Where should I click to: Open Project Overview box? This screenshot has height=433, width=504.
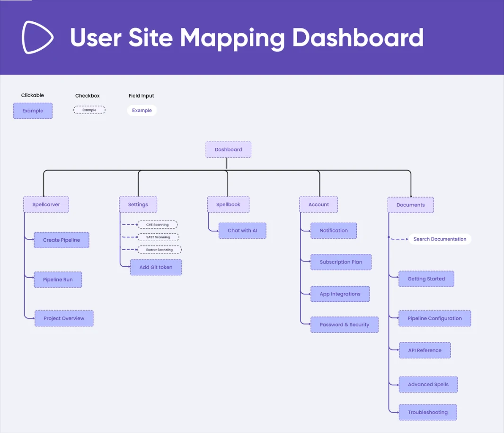[x=64, y=318]
